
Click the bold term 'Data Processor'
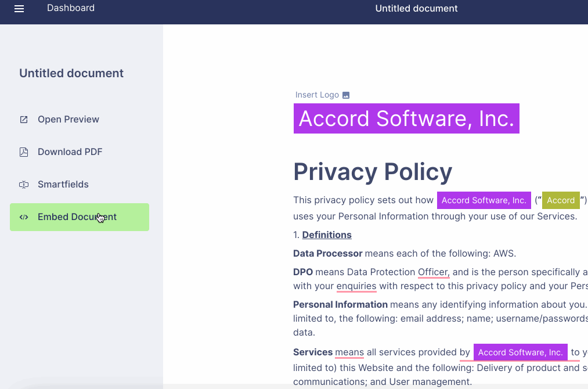coord(328,254)
